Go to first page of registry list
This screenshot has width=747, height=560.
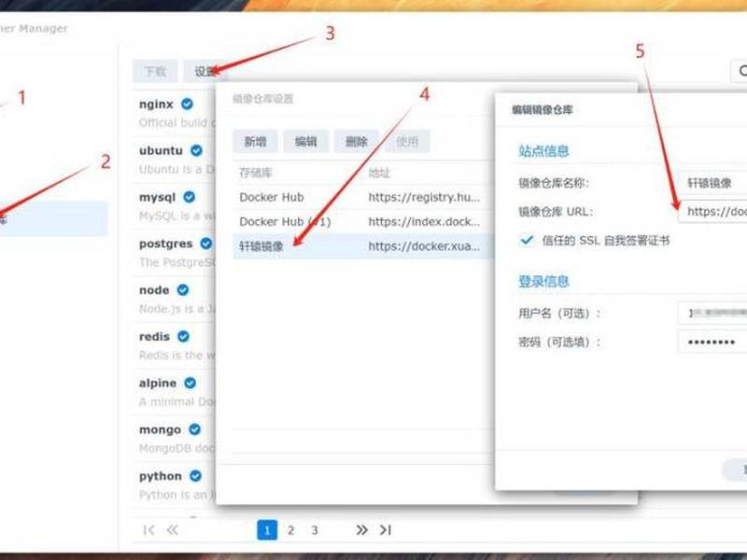click(148, 530)
